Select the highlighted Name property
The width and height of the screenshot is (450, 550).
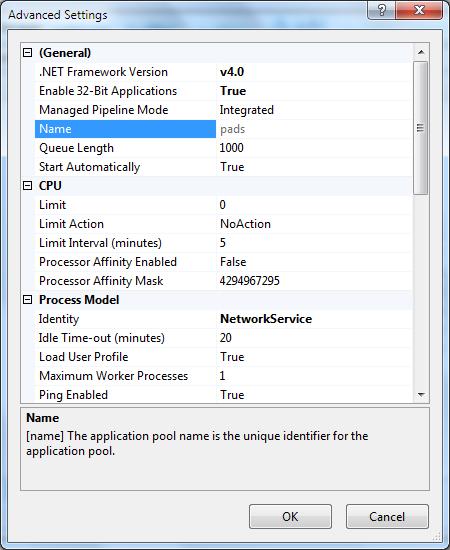point(125,129)
